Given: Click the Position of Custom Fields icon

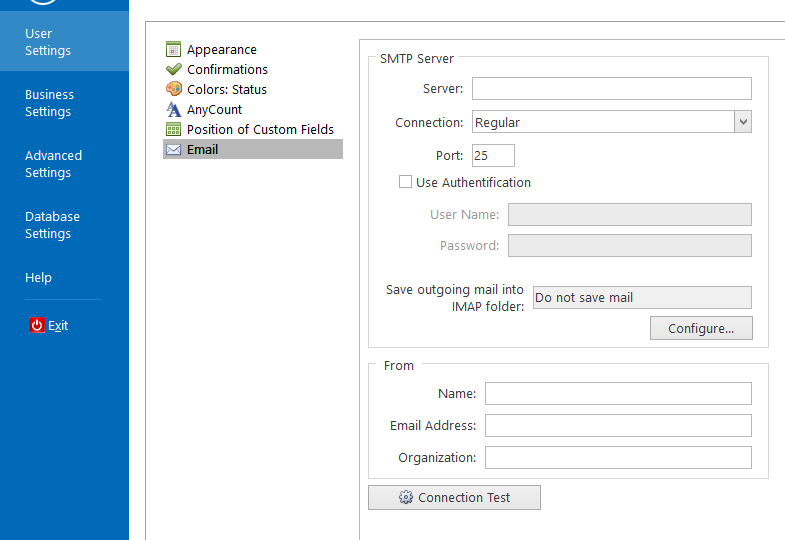Looking at the screenshot, I should (x=173, y=129).
